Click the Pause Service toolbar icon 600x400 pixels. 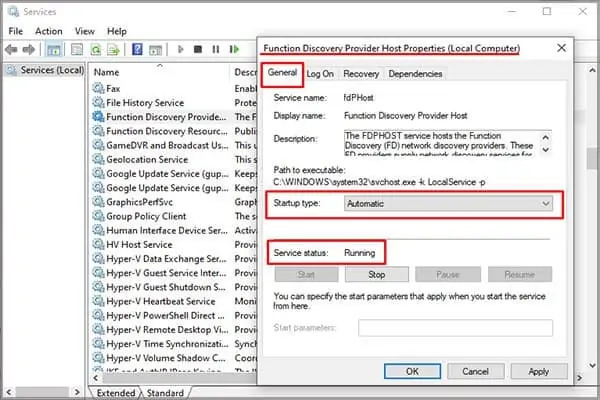pyautogui.click(x=216, y=49)
